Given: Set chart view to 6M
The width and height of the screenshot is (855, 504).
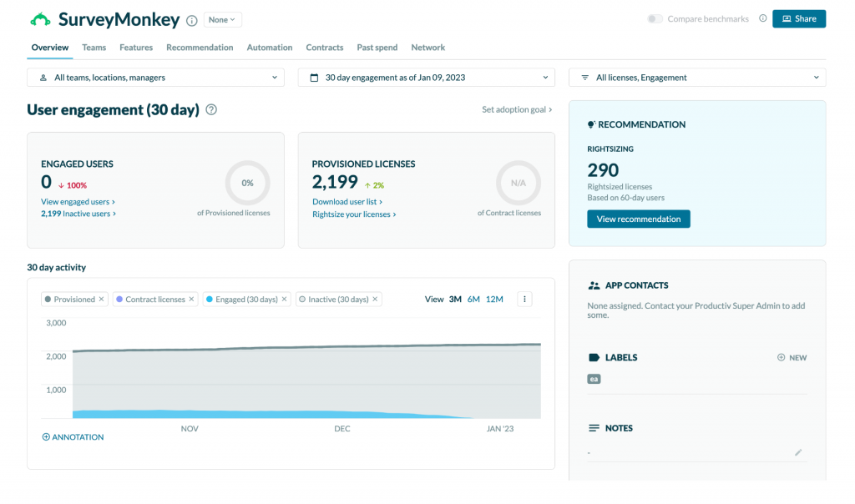Looking at the screenshot, I should tap(473, 299).
